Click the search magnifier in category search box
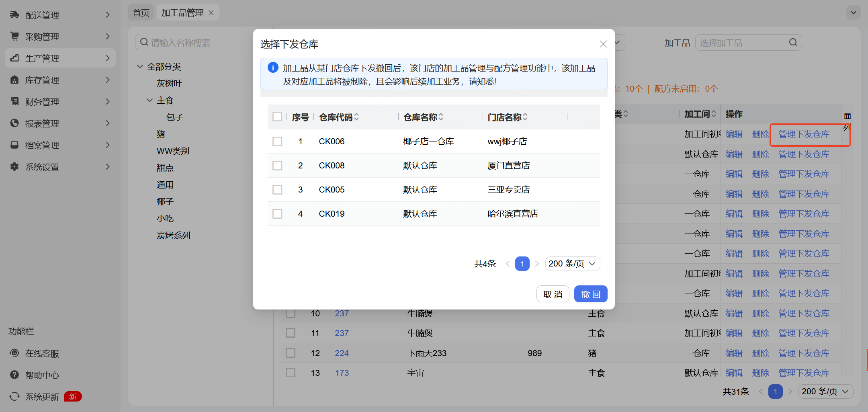The width and height of the screenshot is (868, 412). click(144, 42)
